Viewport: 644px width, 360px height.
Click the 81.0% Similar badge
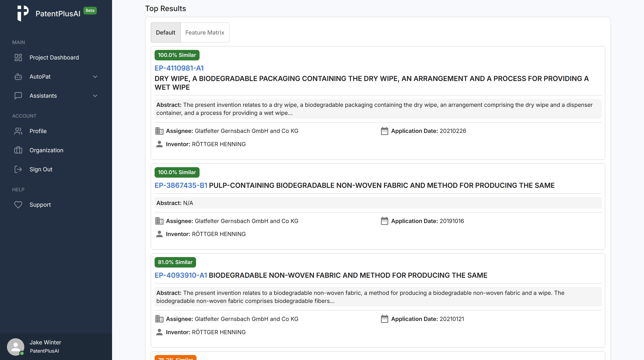tap(175, 262)
